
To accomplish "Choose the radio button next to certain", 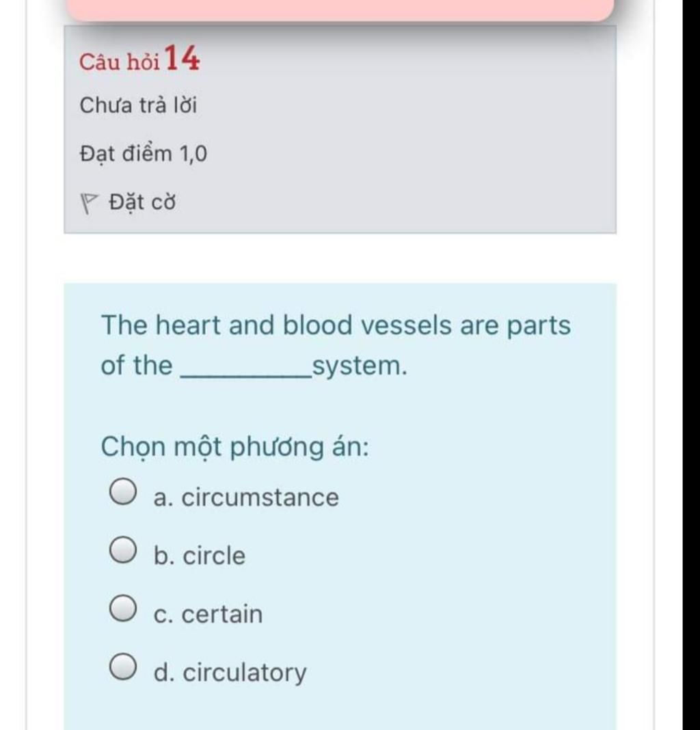I will pyautogui.click(x=123, y=608).
